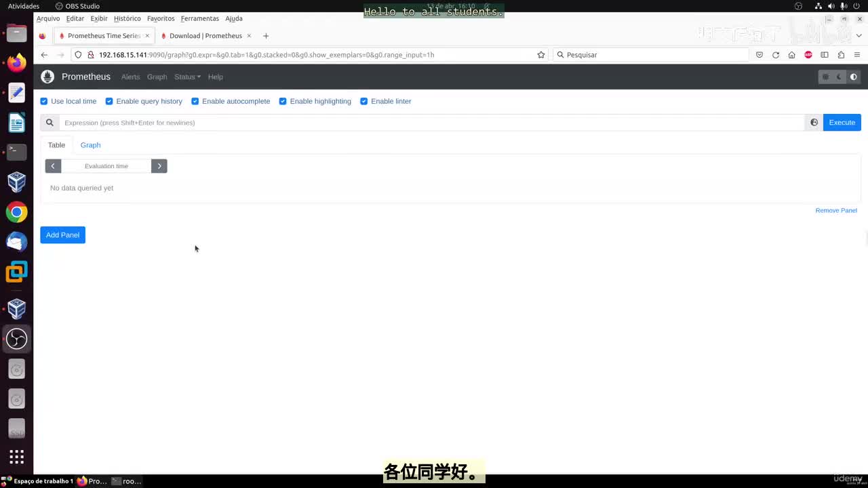Open the Graph navbar link
The height and width of the screenshot is (488, 868).
[157, 77]
